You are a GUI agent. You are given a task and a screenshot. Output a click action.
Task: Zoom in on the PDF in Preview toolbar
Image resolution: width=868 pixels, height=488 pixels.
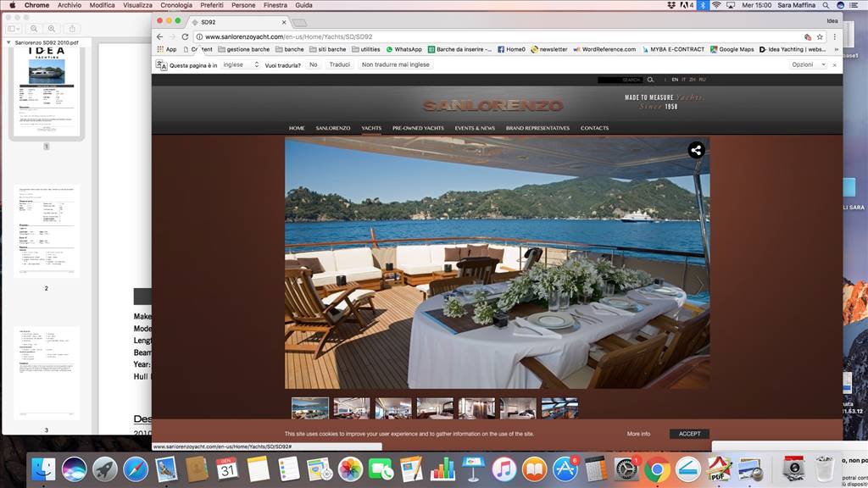click(x=52, y=28)
